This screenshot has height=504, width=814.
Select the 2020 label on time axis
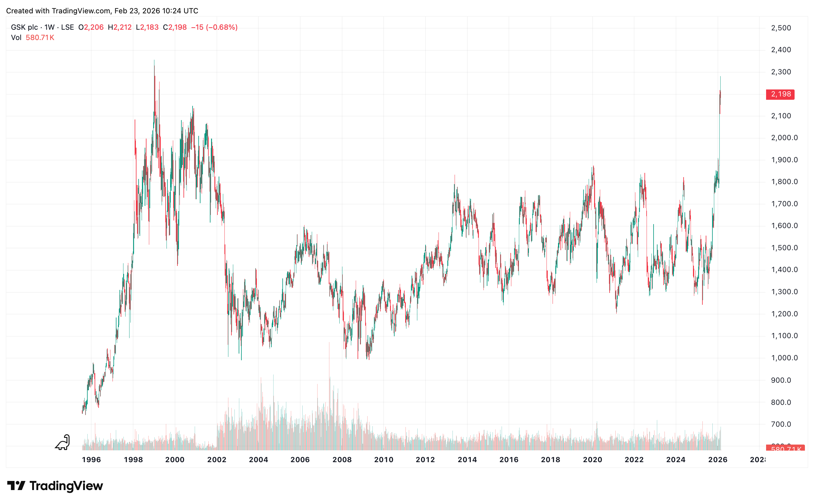click(592, 460)
